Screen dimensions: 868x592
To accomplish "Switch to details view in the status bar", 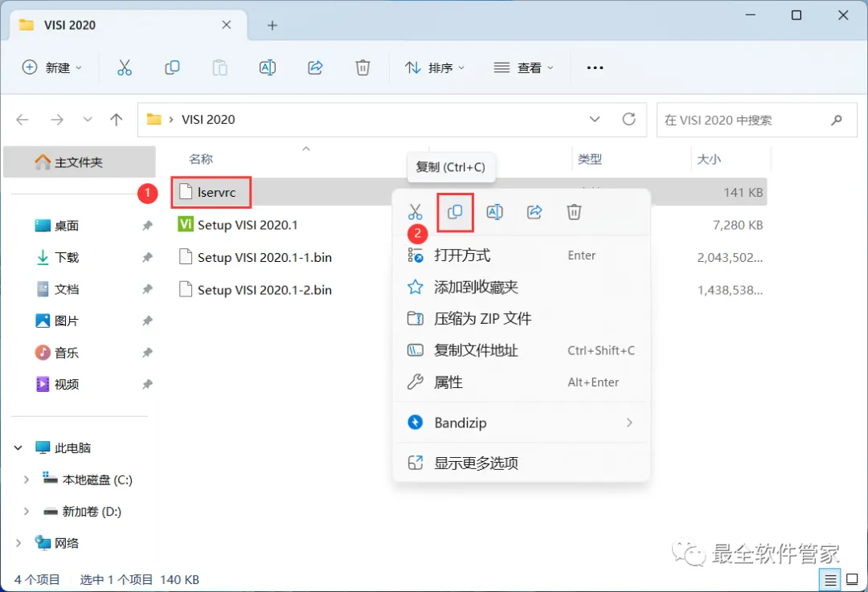I will 830,580.
